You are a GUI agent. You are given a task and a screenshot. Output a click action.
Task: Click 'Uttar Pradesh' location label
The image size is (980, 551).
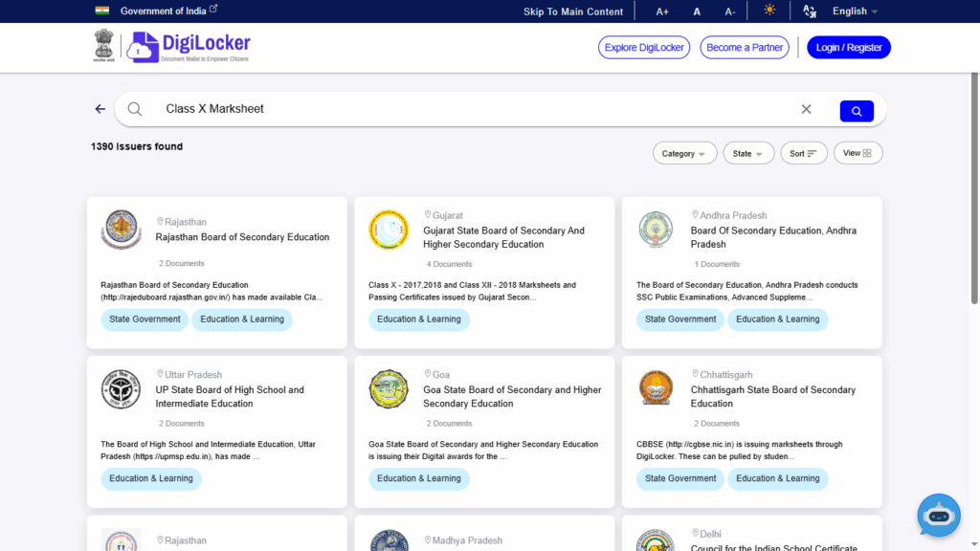click(x=193, y=375)
